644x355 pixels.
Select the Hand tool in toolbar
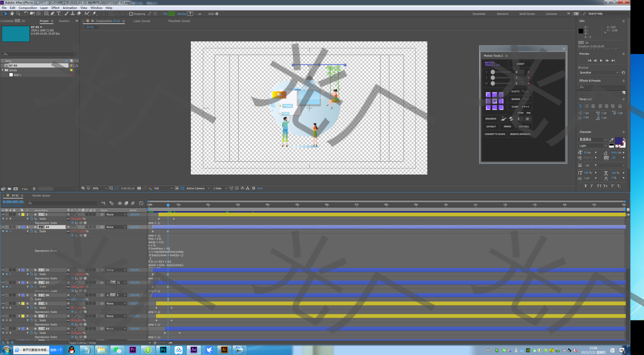point(12,14)
